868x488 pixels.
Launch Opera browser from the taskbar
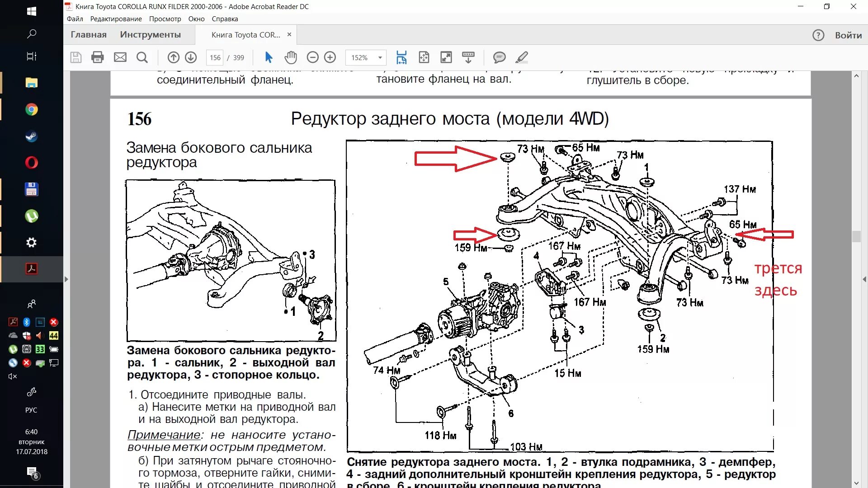tap(32, 163)
